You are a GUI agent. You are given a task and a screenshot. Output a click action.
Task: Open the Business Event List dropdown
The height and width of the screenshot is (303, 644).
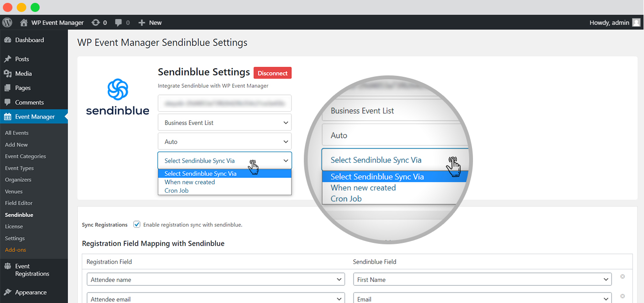click(x=225, y=123)
